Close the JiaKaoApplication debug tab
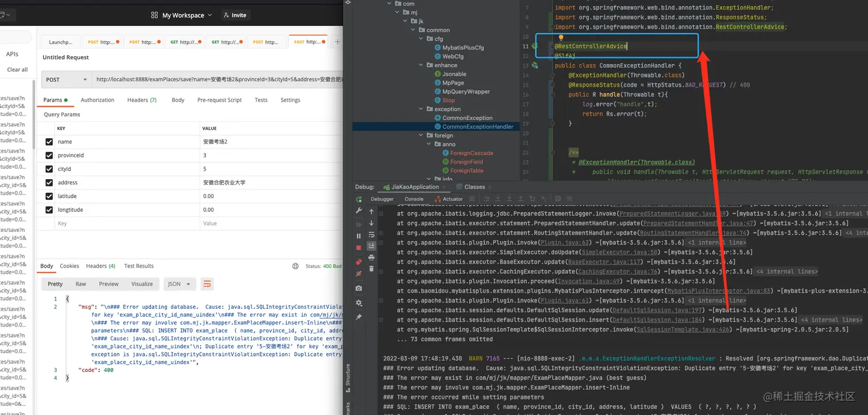 (444, 187)
